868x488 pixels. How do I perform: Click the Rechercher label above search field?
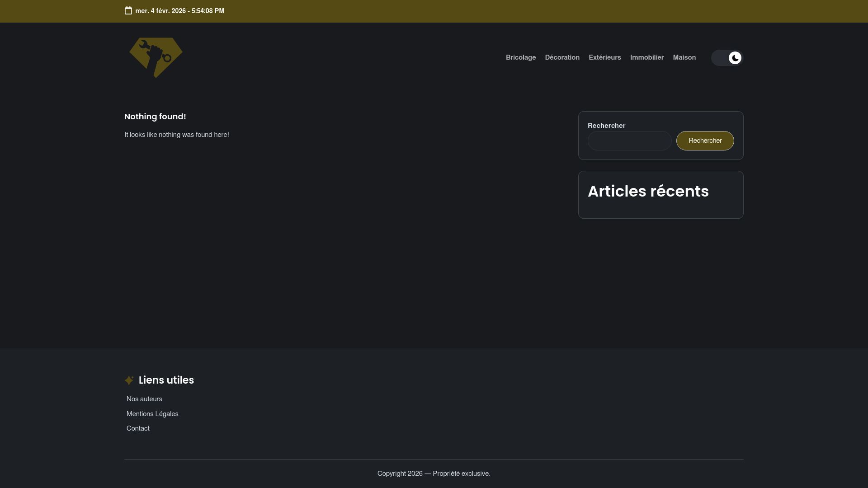[x=607, y=126]
